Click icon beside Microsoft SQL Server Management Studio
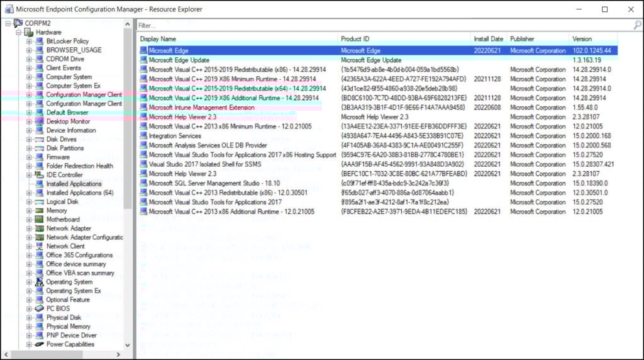Screen dimensions: 644x360 click(143, 183)
